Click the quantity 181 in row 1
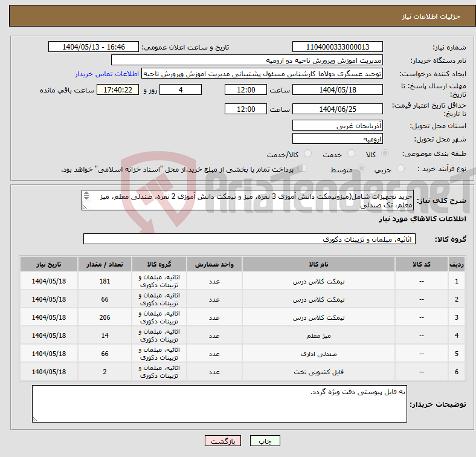476x457 pixels. click(x=105, y=281)
